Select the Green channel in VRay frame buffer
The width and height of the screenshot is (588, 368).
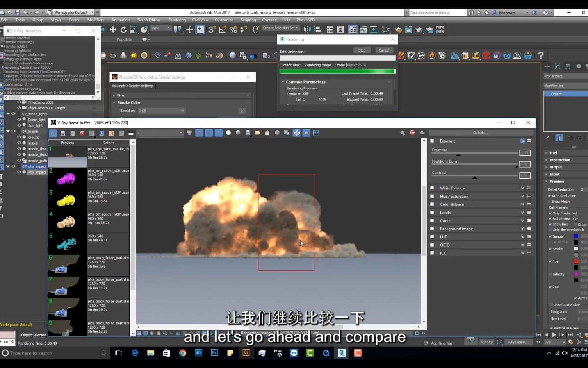pos(208,133)
